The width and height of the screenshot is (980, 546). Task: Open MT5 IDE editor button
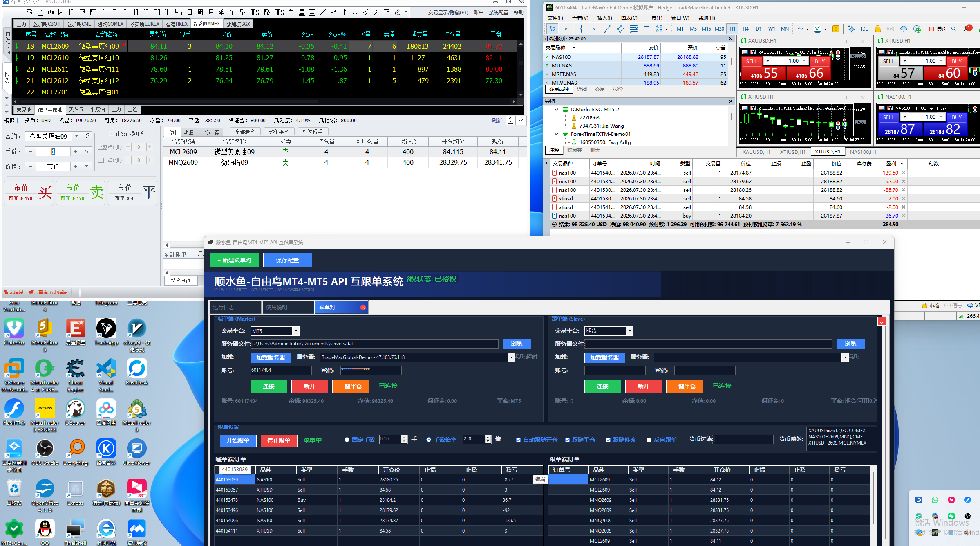click(864, 29)
